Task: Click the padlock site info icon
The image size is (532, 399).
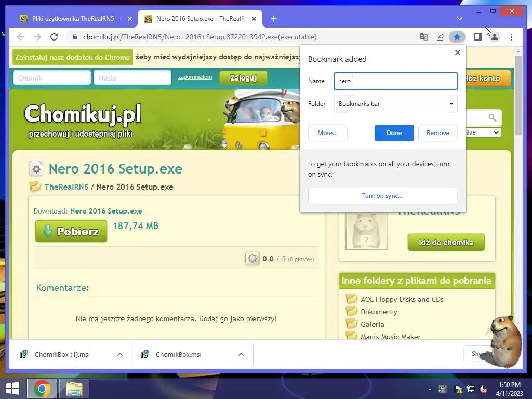Action: (x=75, y=37)
